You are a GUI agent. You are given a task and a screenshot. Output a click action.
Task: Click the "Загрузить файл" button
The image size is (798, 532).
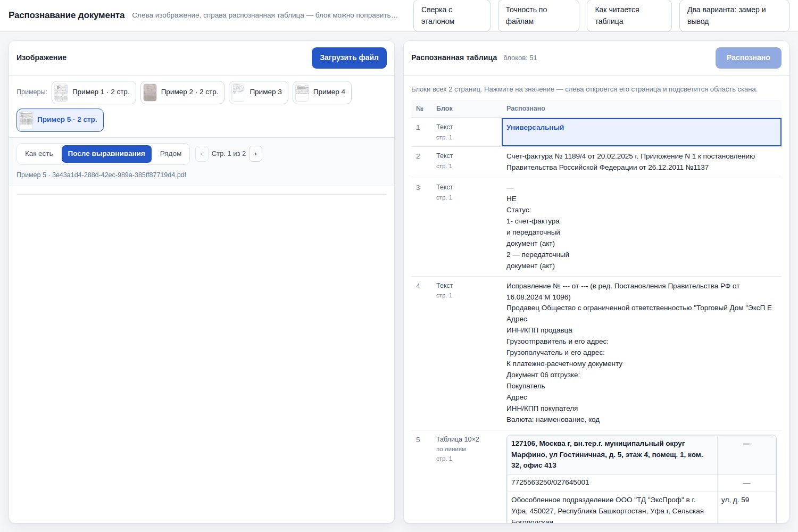point(349,58)
